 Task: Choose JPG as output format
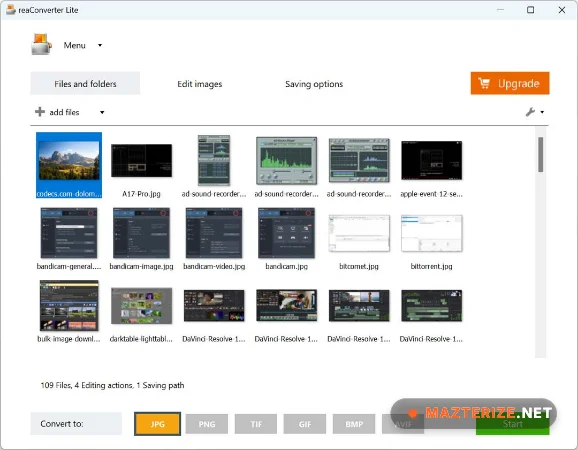[157, 424]
